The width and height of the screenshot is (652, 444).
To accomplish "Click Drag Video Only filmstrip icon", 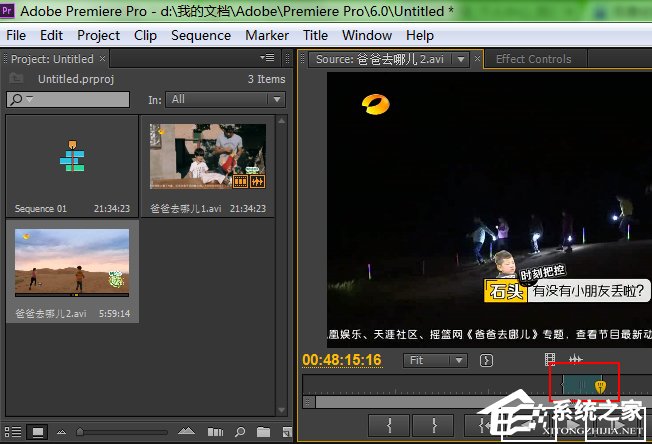I will click(549, 359).
